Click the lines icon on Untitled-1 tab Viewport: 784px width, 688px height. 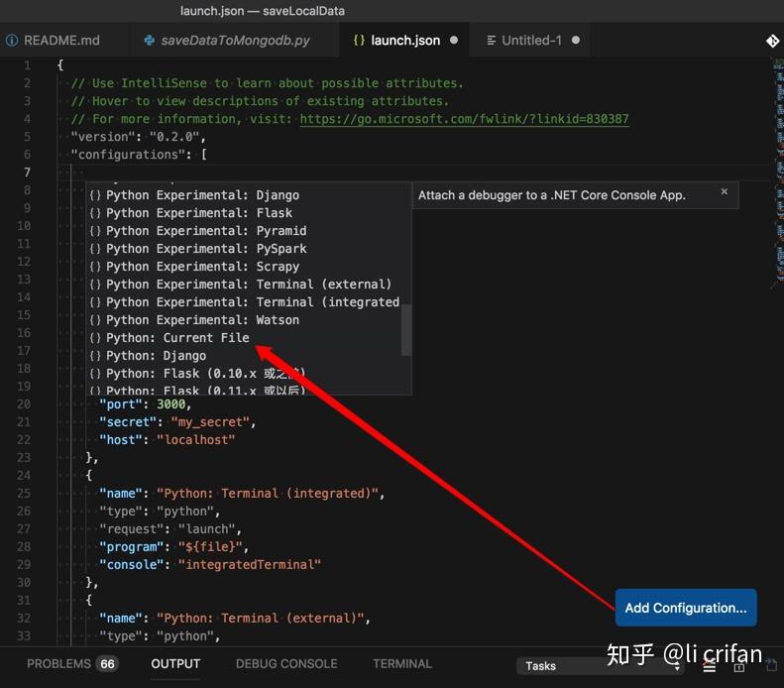point(491,41)
